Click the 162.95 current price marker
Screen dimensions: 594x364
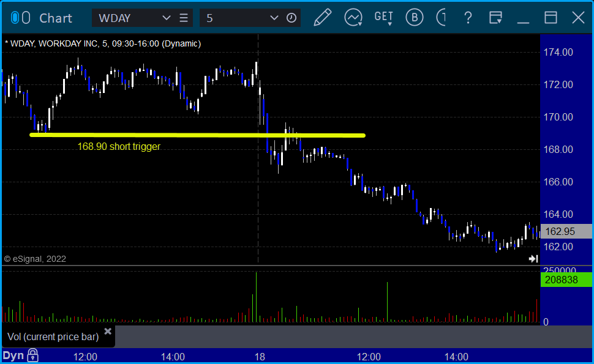click(566, 231)
